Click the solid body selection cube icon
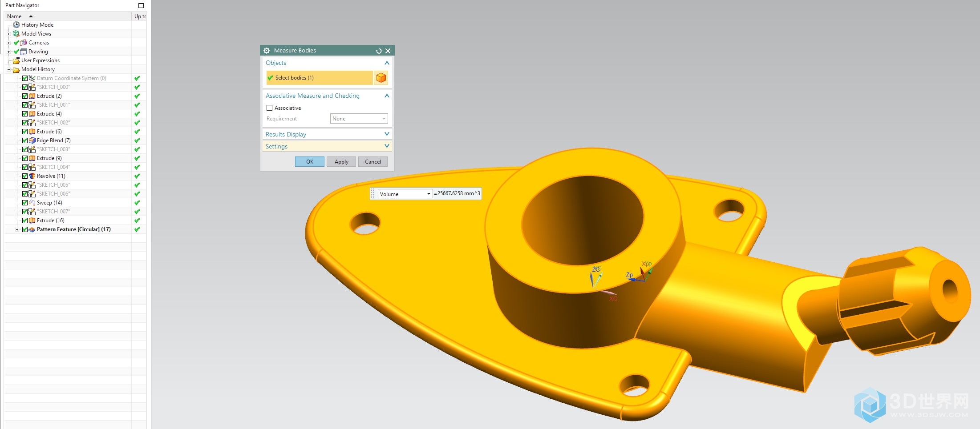Screen dimensions: 980x429 pos(381,78)
